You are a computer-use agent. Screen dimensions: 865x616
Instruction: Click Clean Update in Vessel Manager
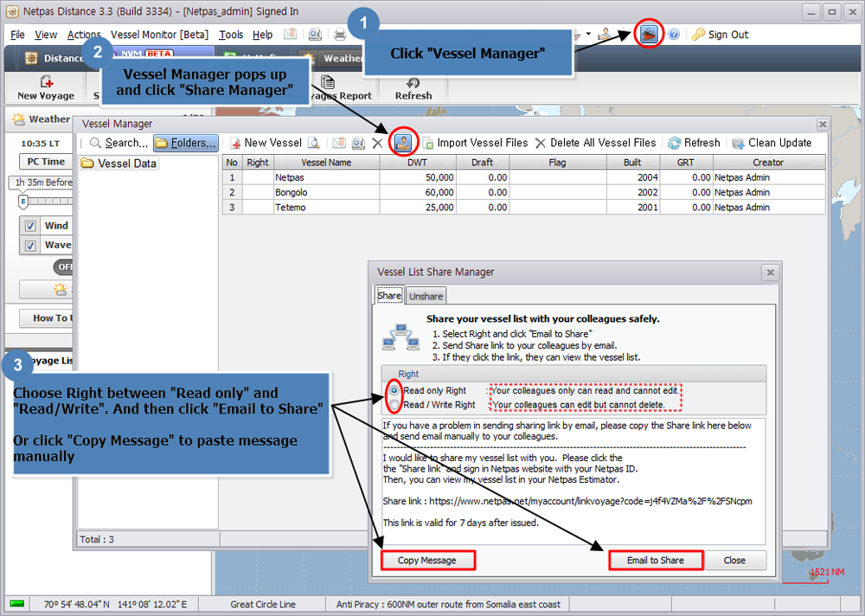tap(772, 143)
